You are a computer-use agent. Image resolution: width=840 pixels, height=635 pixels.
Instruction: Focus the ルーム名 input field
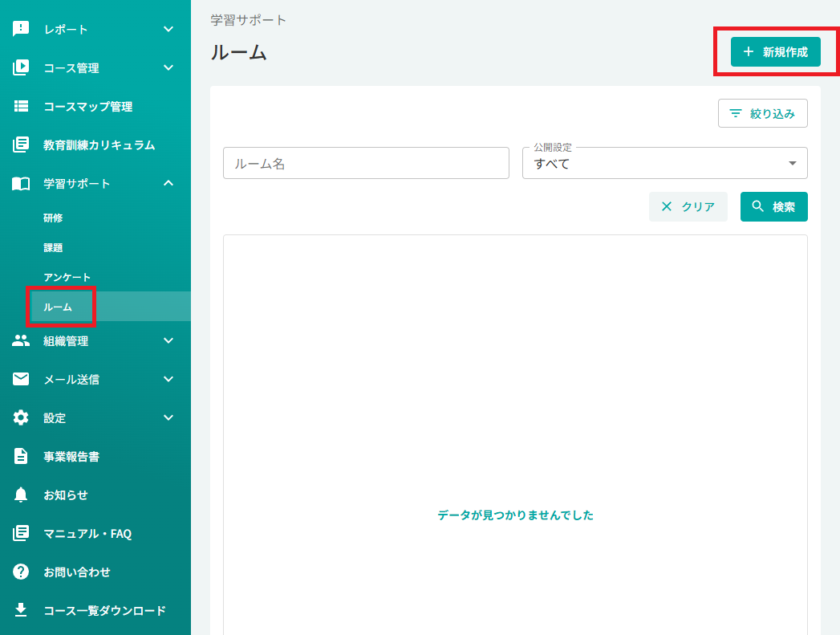click(366, 163)
